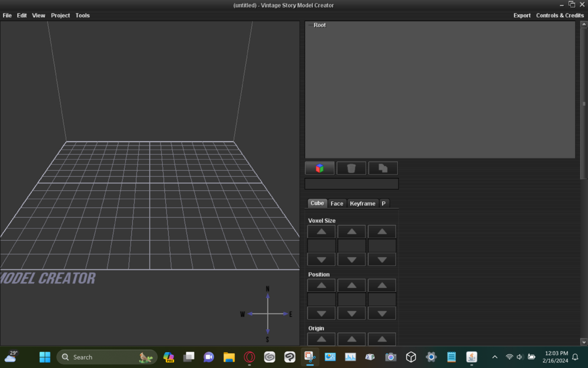588x368 pixels.
Task: Launch the Snipping Tool camera icon
Action: 390,357
